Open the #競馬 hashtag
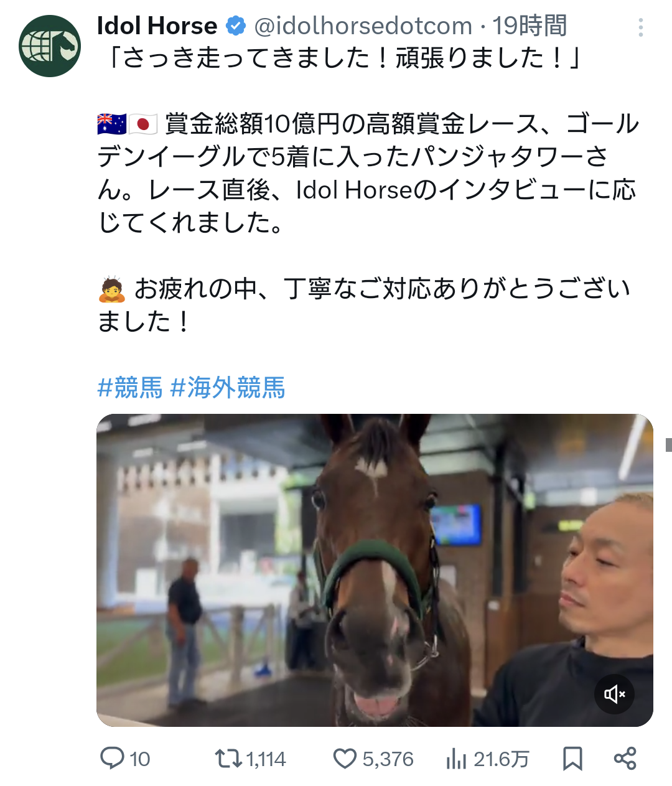672x786 pixels. point(130,387)
